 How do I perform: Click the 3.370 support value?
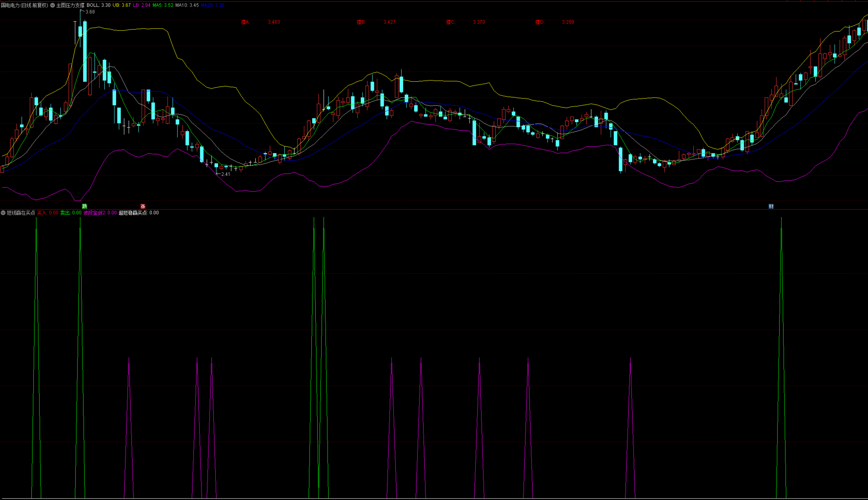click(479, 22)
